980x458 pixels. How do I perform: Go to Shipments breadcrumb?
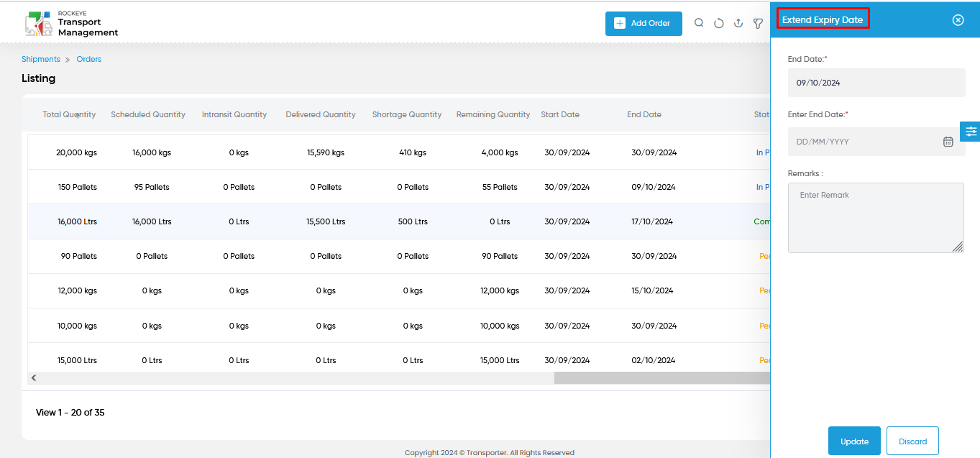(41, 59)
